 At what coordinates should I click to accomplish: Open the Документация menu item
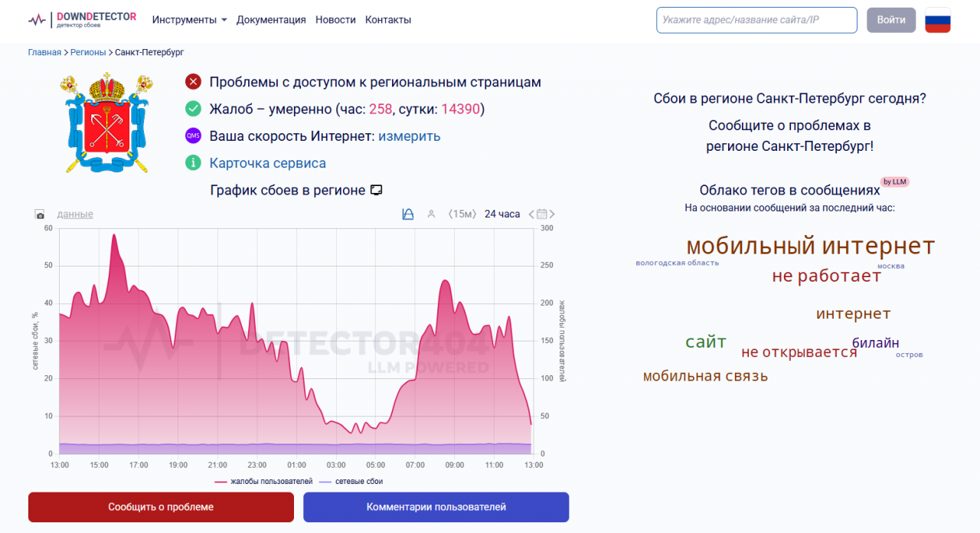pos(271,20)
